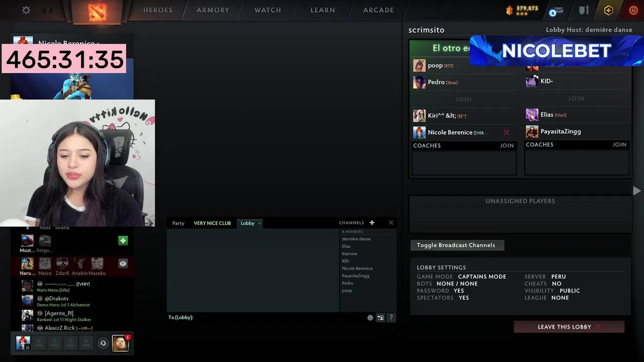Click the lobby name scrimsito

click(426, 30)
